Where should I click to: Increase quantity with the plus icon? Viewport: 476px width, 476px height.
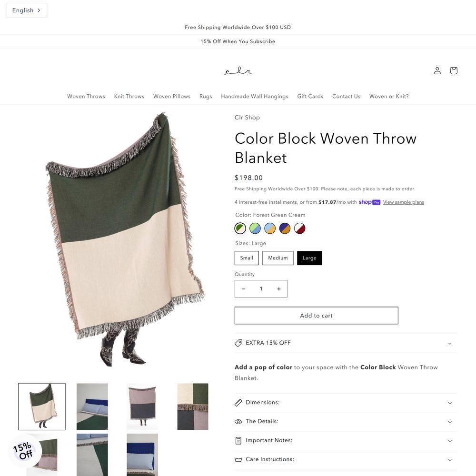(x=278, y=289)
